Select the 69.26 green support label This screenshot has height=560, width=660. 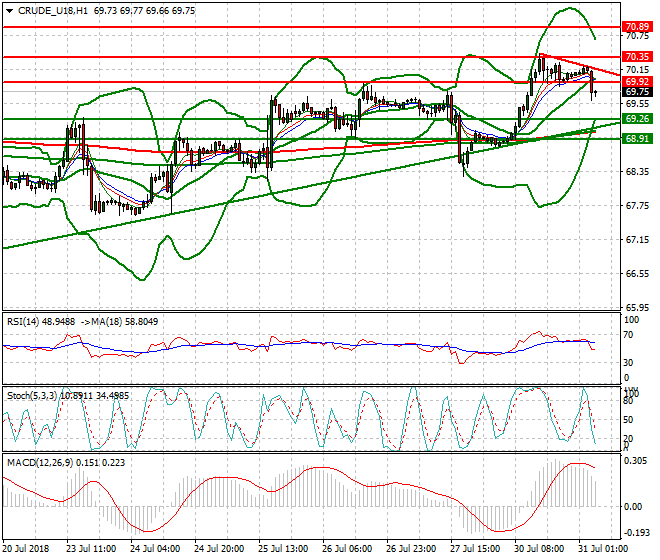pyautogui.click(x=637, y=119)
